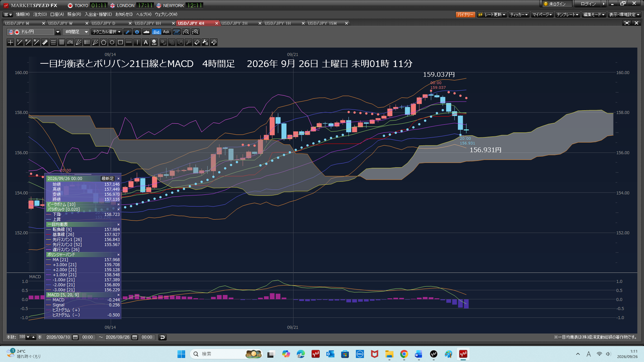Viewport: 644px width, 362px height.
Task: Close the ボリンジャーバンド indicator section
Action: tap(118, 255)
